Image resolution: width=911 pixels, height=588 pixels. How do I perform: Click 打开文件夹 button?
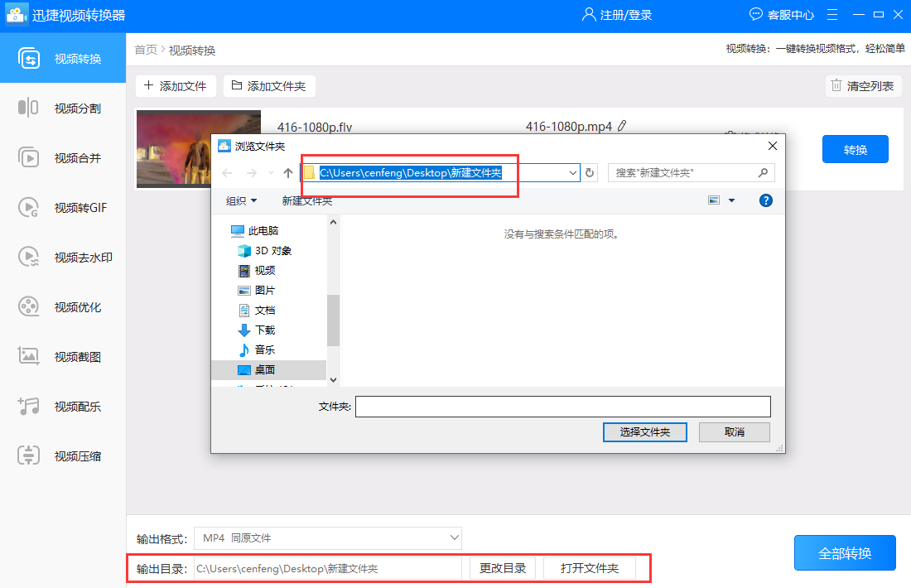(589, 568)
